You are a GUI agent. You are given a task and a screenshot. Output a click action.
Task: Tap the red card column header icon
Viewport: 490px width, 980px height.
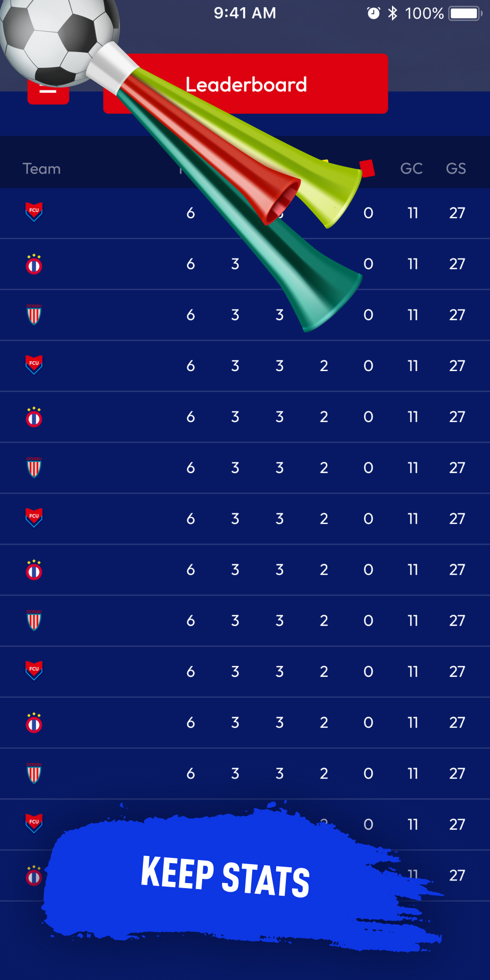click(367, 168)
